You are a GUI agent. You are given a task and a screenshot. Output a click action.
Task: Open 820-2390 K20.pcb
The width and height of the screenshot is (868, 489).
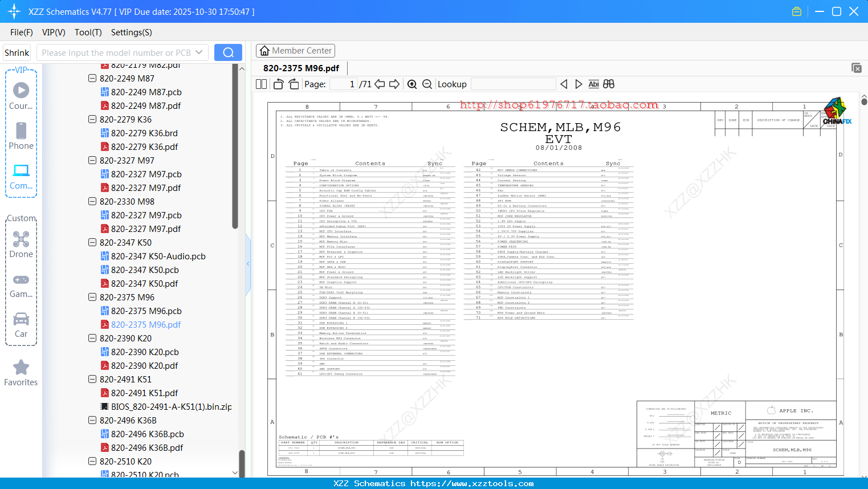click(x=145, y=352)
